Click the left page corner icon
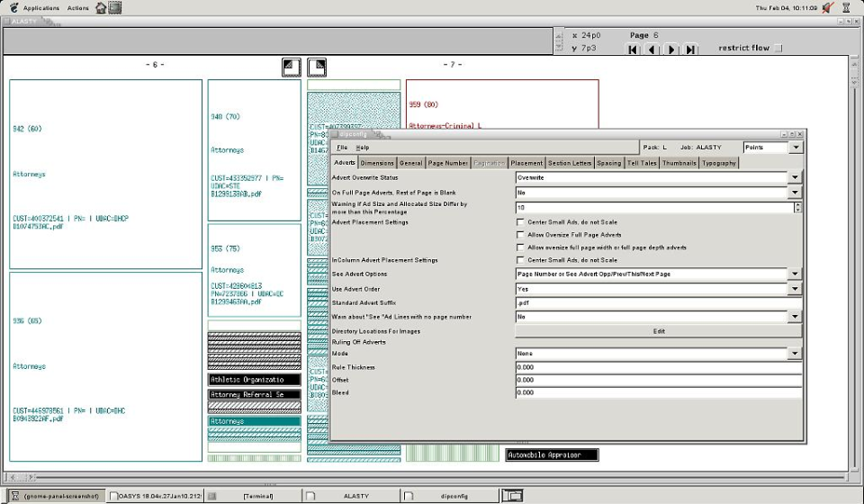The width and height of the screenshot is (864, 504). (x=291, y=67)
